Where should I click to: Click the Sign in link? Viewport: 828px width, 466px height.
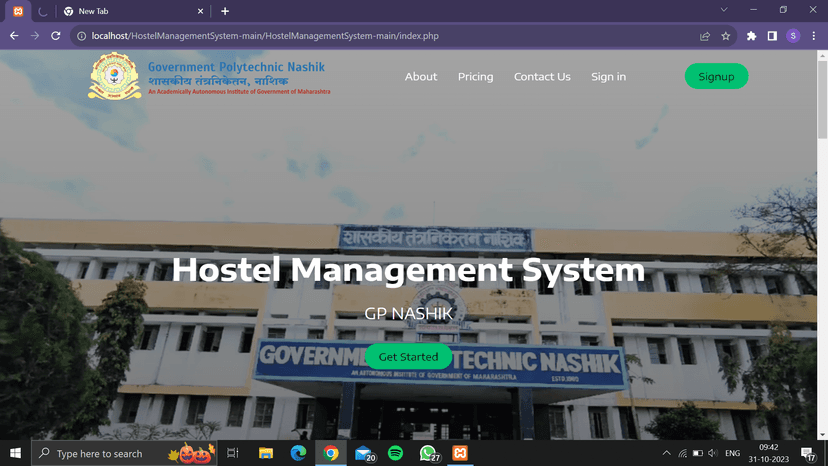pyautogui.click(x=608, y=76)
